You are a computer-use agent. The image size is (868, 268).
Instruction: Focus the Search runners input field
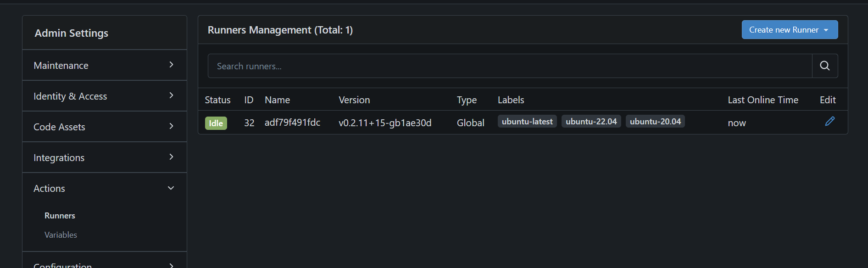tap(509, 66)
